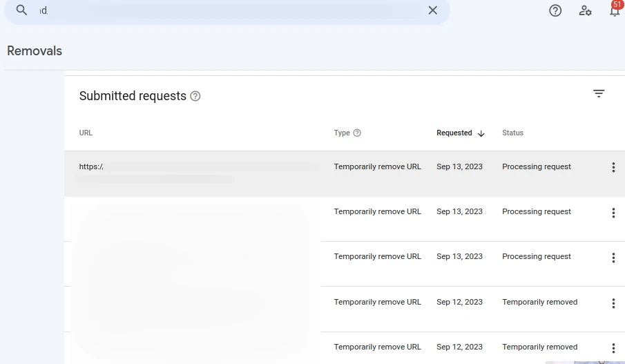This screenshot has width=625, height=364.
Task: Select the first https:// URL row
Action: click(x=197, y=167)
